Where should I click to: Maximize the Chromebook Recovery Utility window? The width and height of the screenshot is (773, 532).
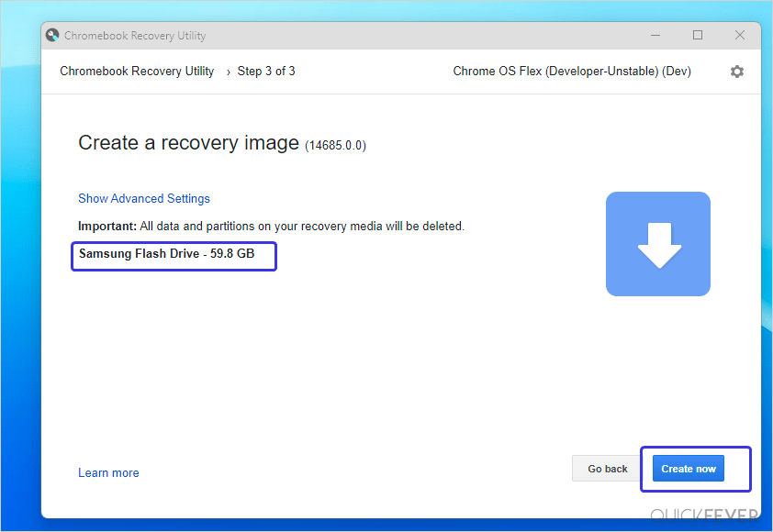(x=698, y=35)
